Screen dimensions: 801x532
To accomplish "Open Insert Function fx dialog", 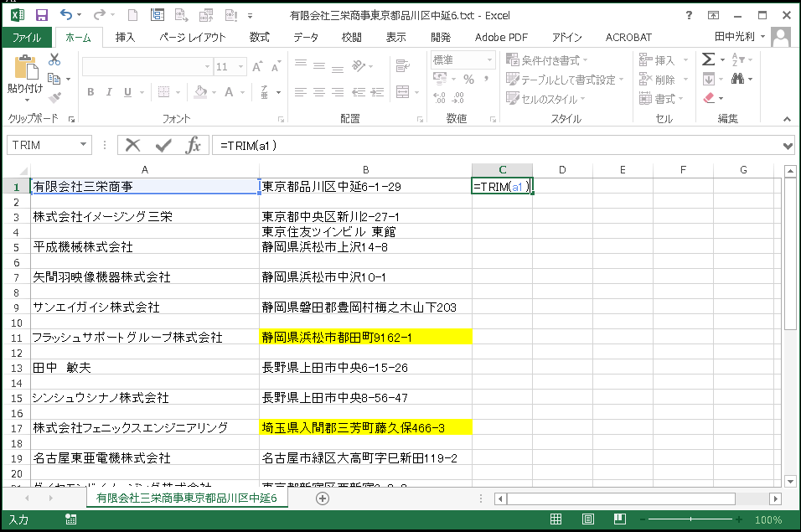I will click(x=193, y=146).
